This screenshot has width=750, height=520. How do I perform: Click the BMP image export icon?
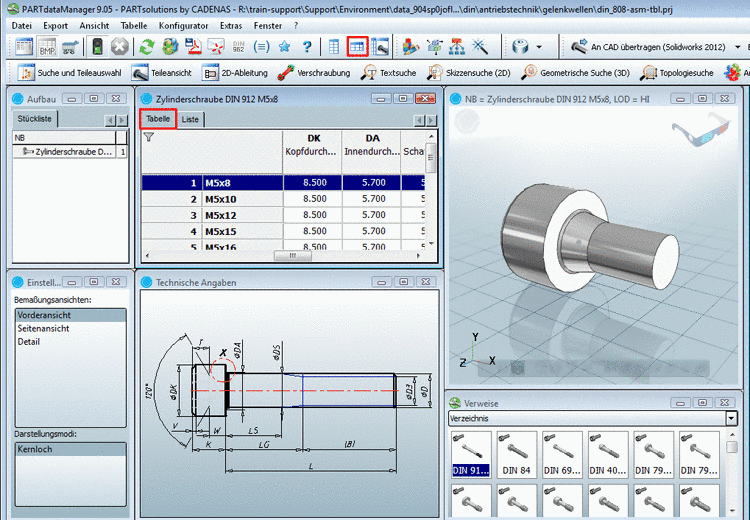[47, 47]
